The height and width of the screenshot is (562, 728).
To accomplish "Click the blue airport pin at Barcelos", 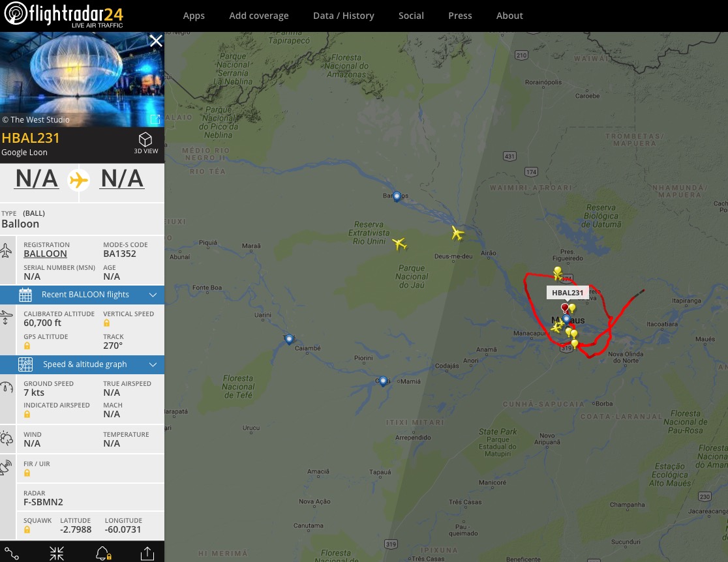I will tap(397, 196).
